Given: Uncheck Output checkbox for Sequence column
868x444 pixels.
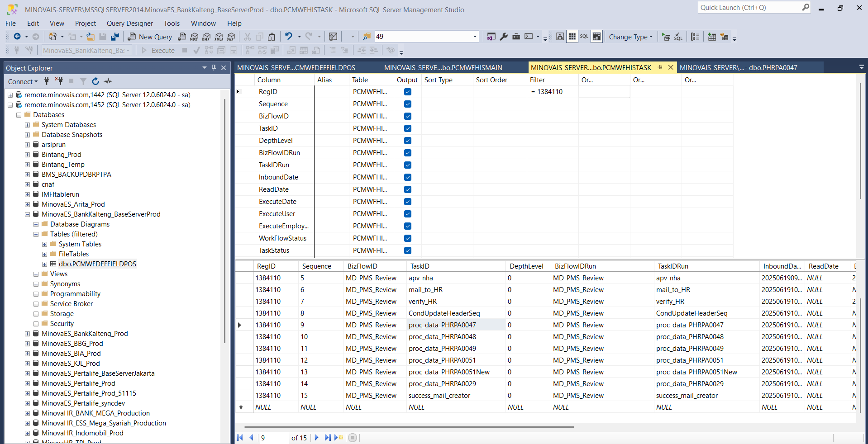Looking at the screenshot, I should [x=408, y=104].
